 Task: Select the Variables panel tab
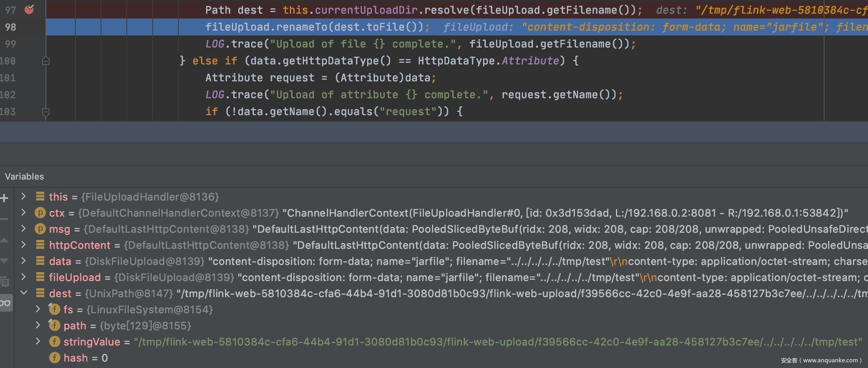(x=25, y=176)
